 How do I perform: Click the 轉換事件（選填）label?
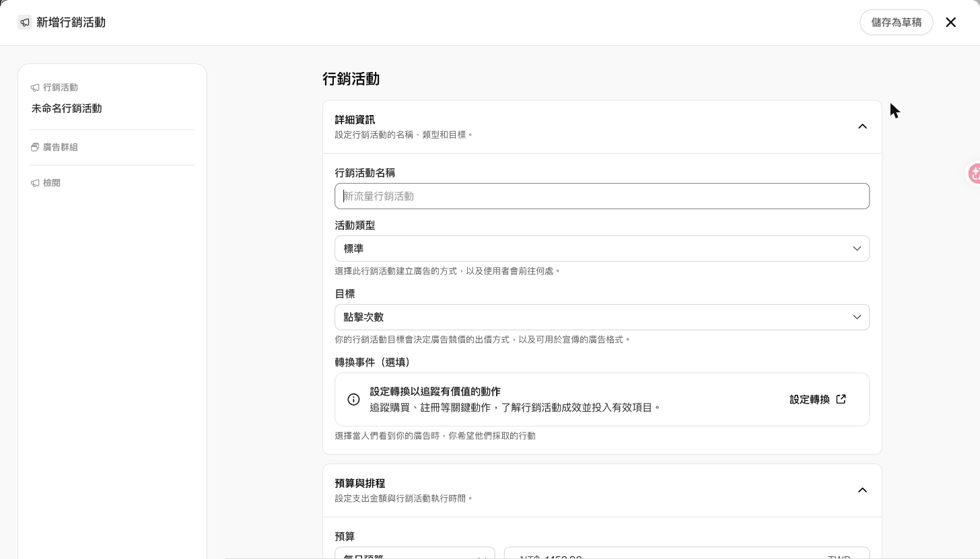pos(373,362)
